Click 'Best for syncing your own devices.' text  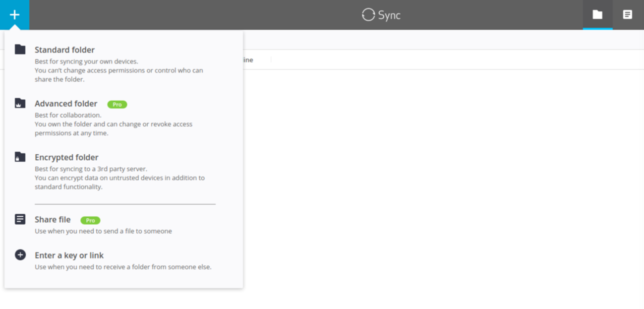pyautogui.click(x=86, y=62)
